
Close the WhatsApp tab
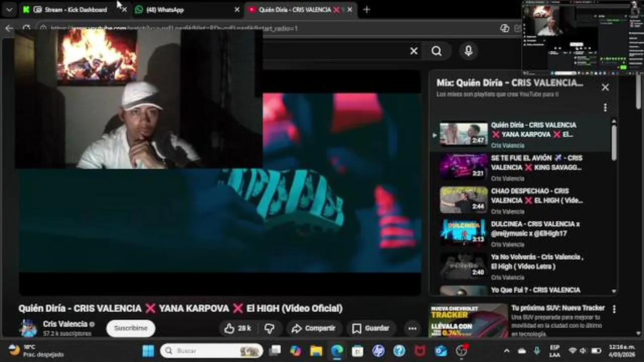(237, 10)
